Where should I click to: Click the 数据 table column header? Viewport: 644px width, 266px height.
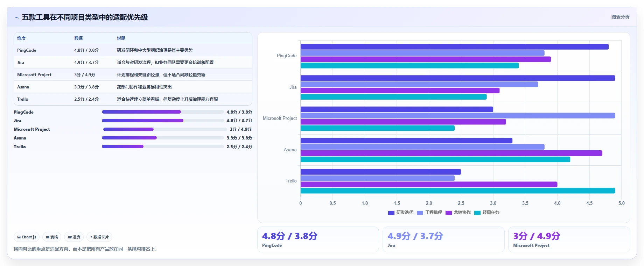pyautogui.click(x=78, y=38)
